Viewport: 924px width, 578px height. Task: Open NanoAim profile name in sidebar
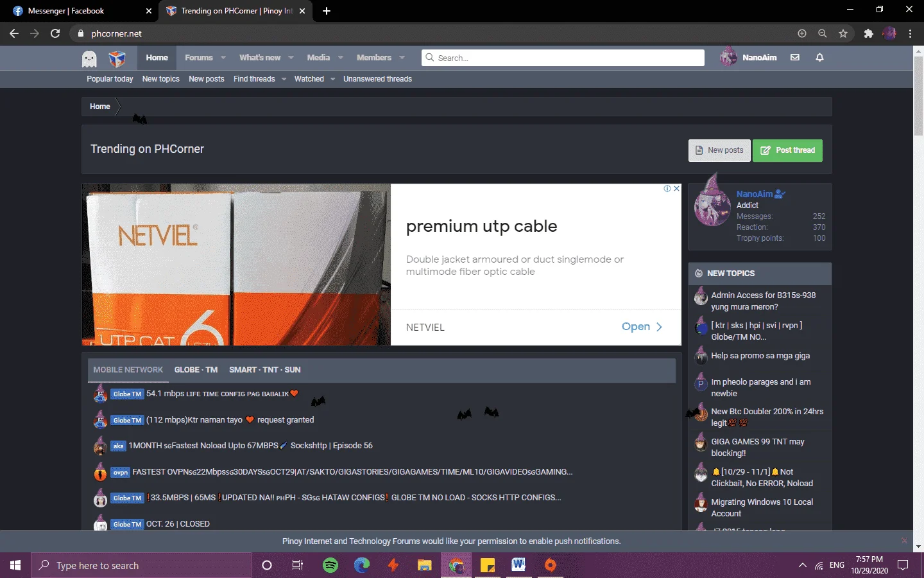[x=755, y=194]
